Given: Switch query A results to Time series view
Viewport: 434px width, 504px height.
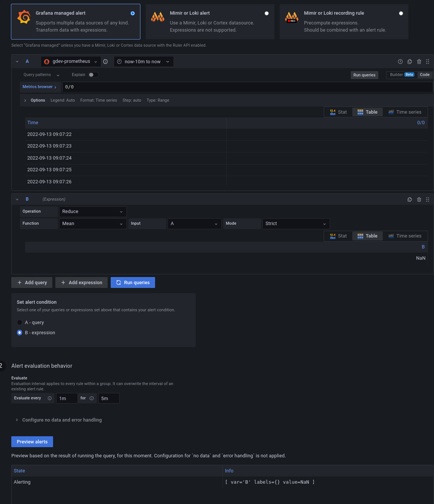Looking at the screenshot, I should pyautogui.click(x=405, y=112).
